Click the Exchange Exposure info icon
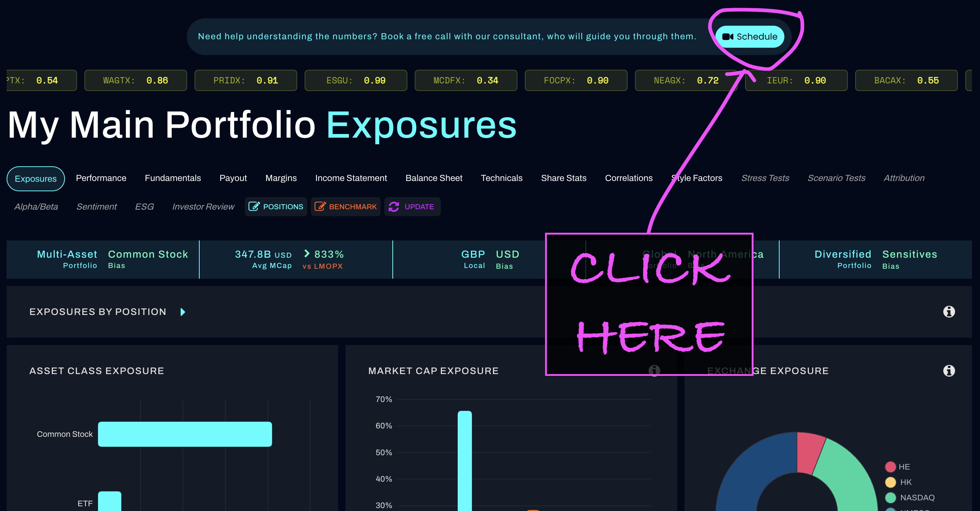980x511 pixels. pyautogui.click(x=949, y=371)
